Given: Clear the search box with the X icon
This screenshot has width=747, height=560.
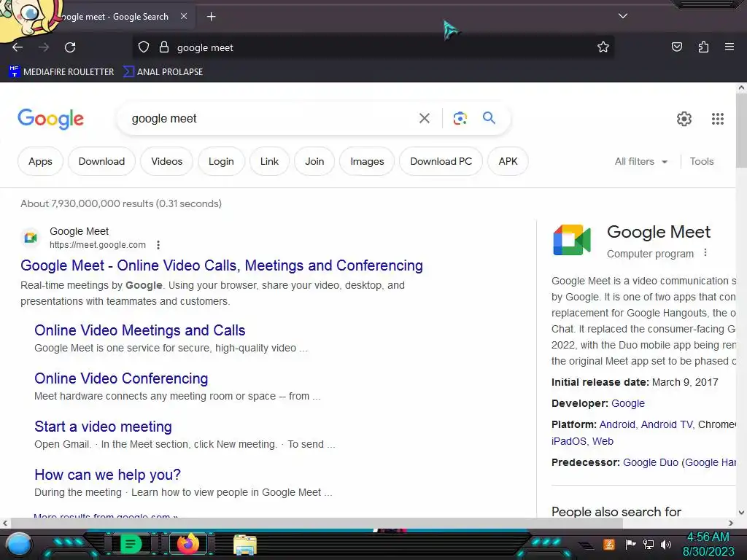Looking at the screenshot, I should [424, 118].
